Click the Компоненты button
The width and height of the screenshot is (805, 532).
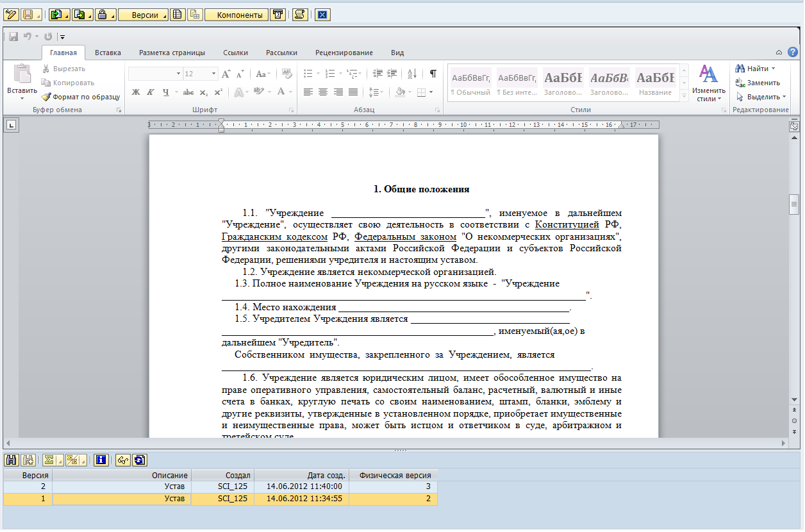pyautogui.click(x=236, y=14)
